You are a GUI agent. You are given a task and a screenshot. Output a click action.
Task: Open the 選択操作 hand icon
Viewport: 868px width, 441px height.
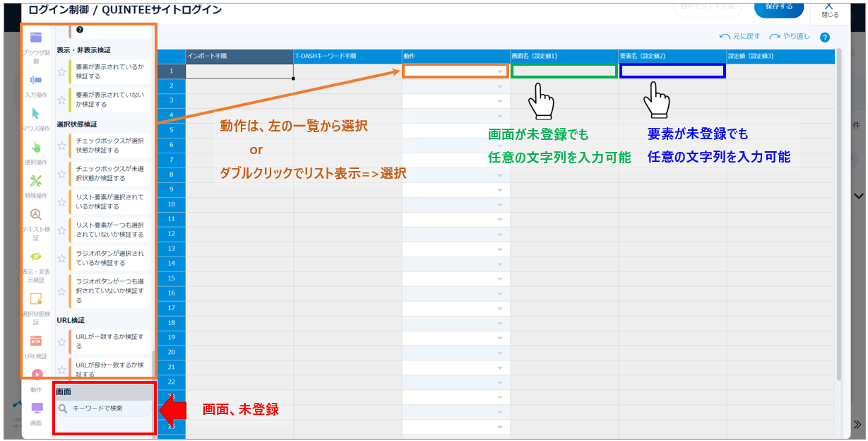tap(36, 147)
